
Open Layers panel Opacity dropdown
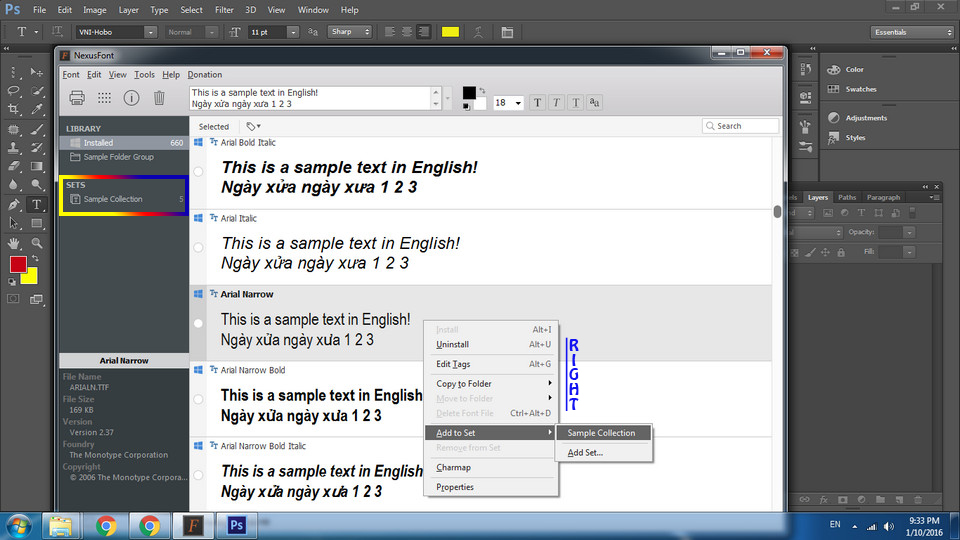pos(909,232)
